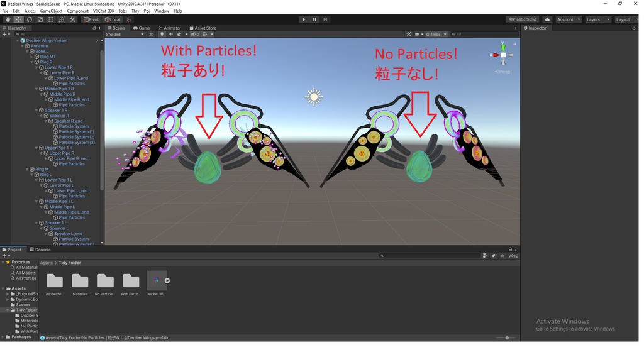Open the Hierarchy panel options menu

99,28
